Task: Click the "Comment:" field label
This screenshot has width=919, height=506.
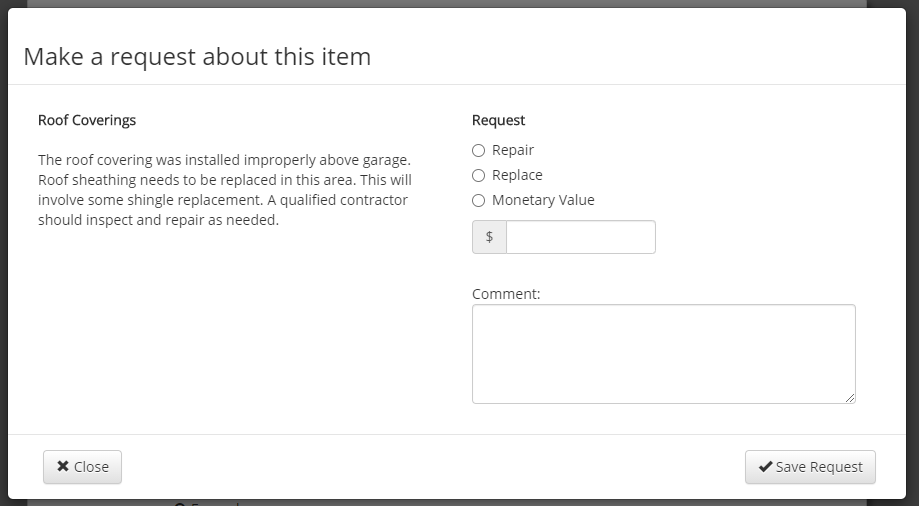Action: point(506,294)
